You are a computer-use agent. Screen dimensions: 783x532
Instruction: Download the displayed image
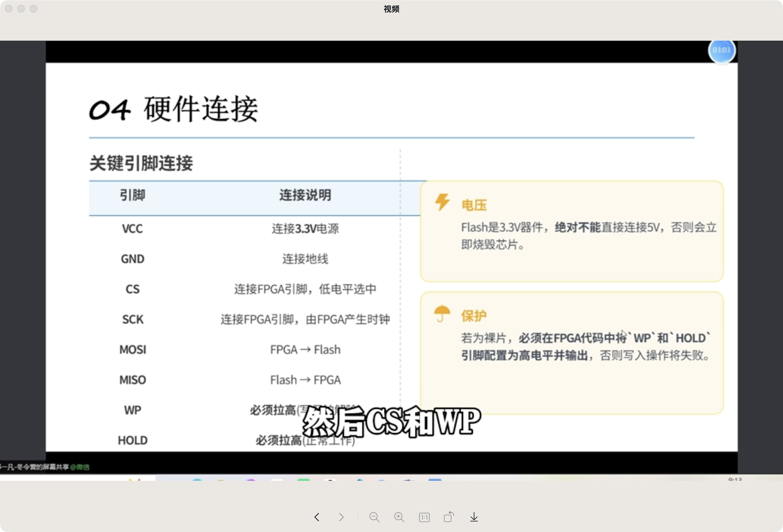(x=474, y=517)
